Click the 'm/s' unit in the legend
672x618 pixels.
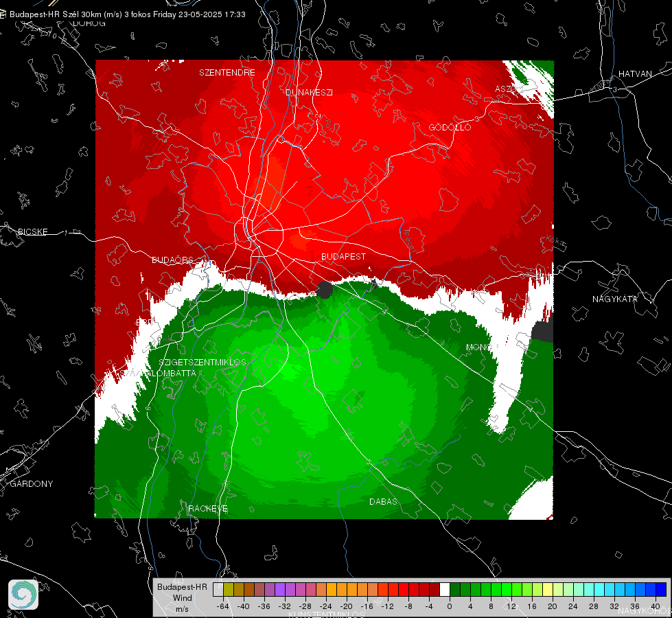(182, 609)
